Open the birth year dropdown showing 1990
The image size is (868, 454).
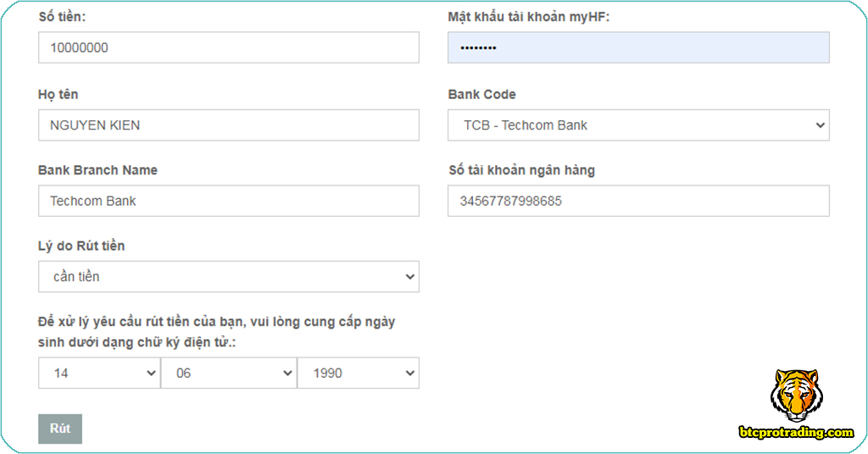pyautogui.click(x=359, y=373)
